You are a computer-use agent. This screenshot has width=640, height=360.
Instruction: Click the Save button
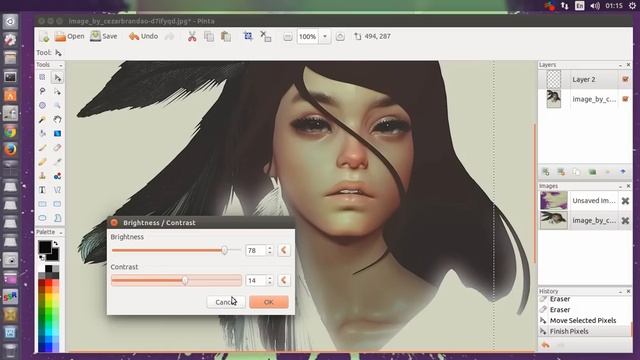click(x=104, y=36)
